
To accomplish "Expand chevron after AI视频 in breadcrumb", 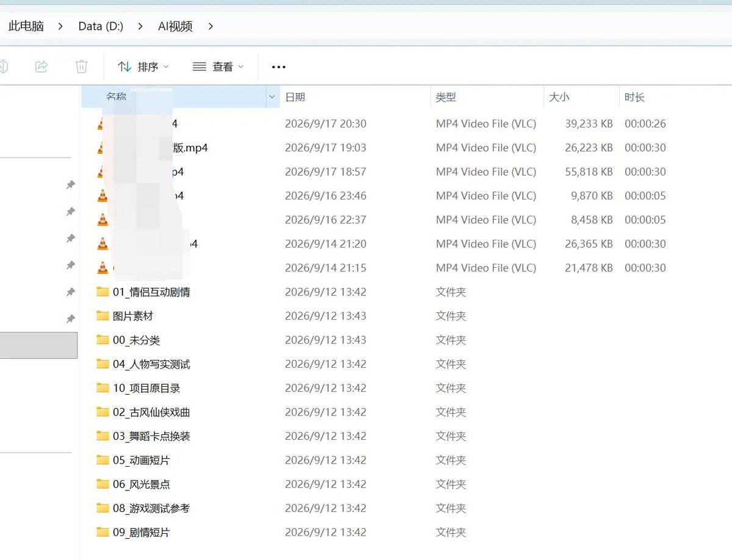I will tap(211, 26).
